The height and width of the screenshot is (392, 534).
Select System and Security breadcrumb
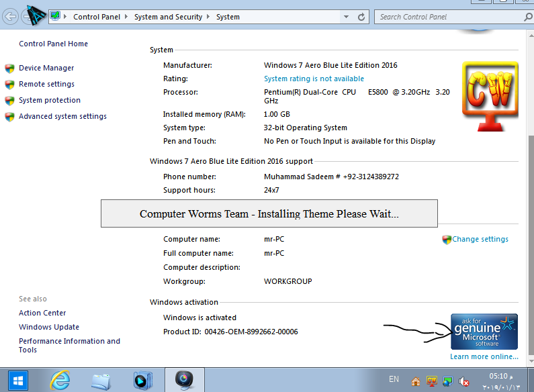coord(168,17)
